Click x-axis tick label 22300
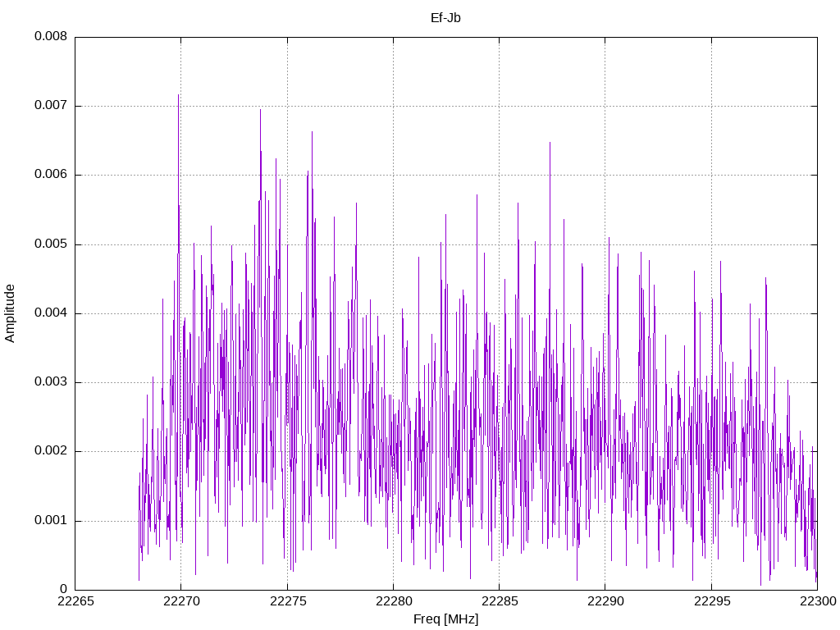The width and height of the screenshot is (840, 630). tap(818, 601)
